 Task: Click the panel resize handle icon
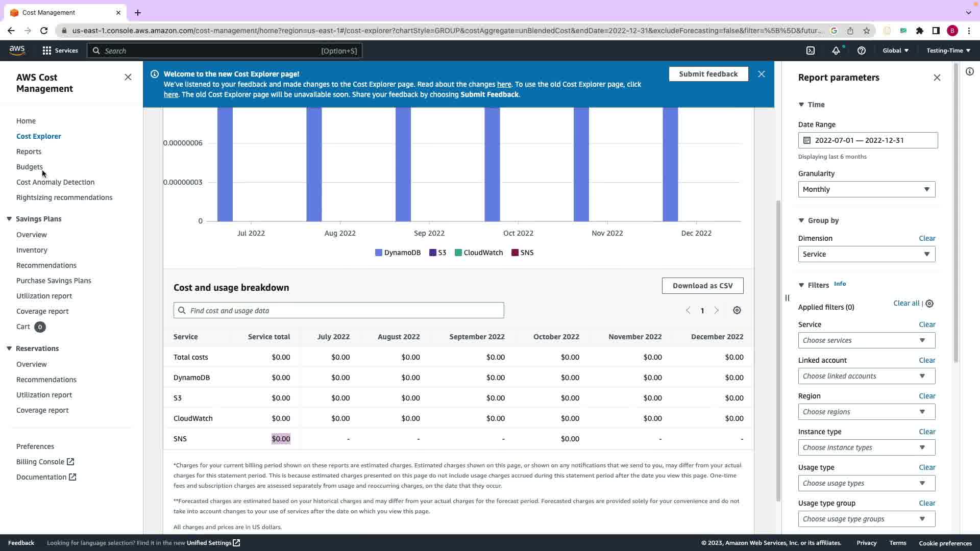click(x=787, y=298)
